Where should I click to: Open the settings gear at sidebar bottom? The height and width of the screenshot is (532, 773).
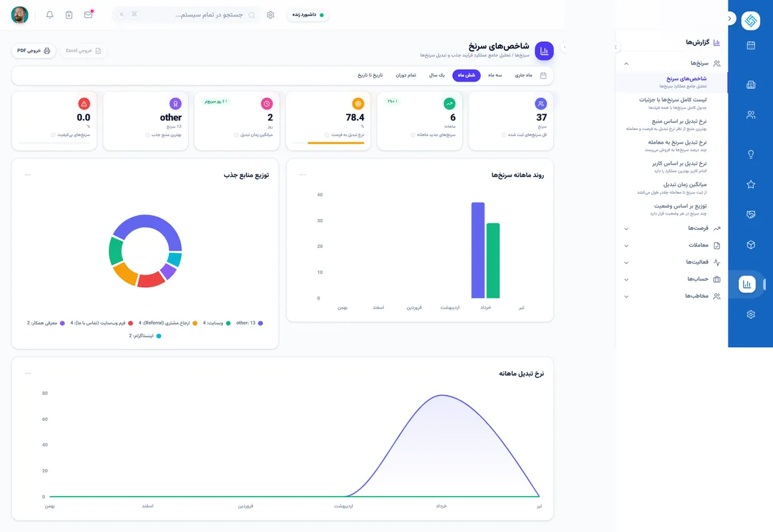[x=750, y=314]
